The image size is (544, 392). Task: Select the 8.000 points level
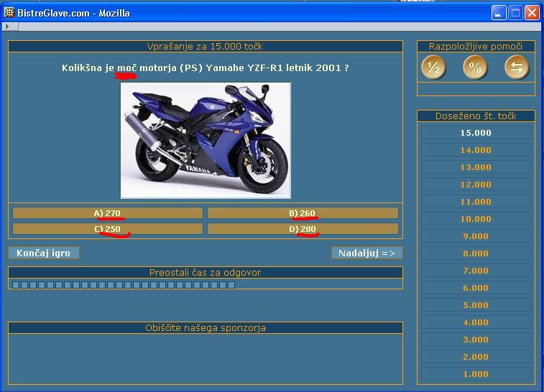[476, 253]
